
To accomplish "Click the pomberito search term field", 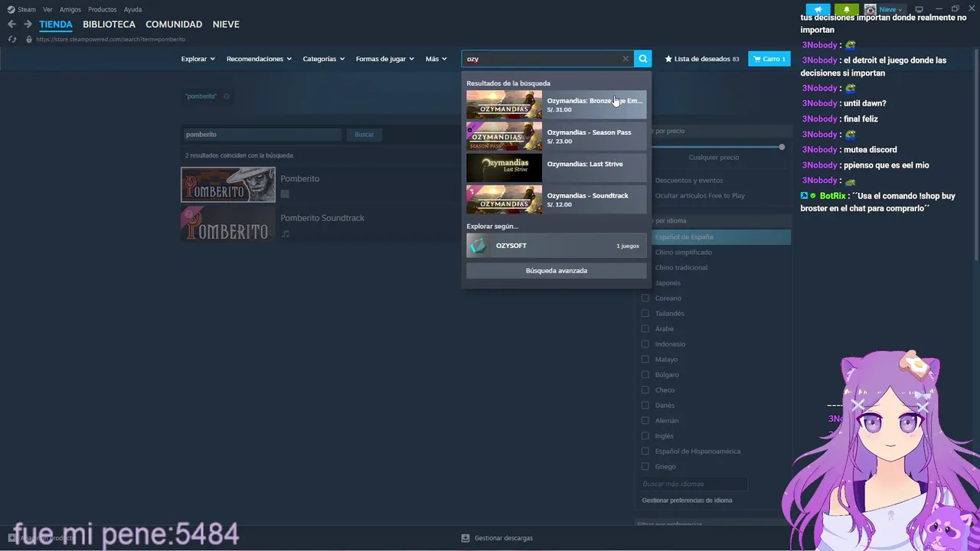I will [x=262, y=135].
